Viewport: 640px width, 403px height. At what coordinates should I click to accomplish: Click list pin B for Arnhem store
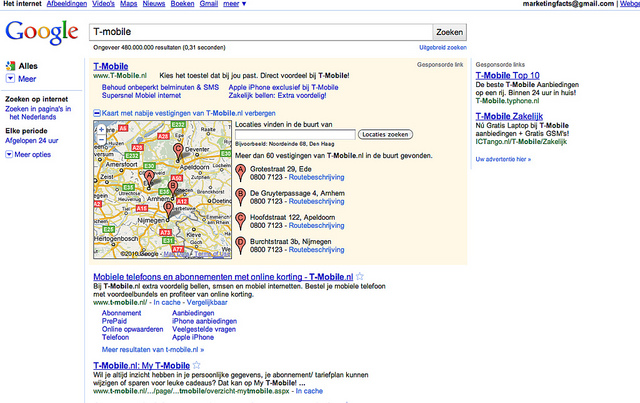(241, 197)
